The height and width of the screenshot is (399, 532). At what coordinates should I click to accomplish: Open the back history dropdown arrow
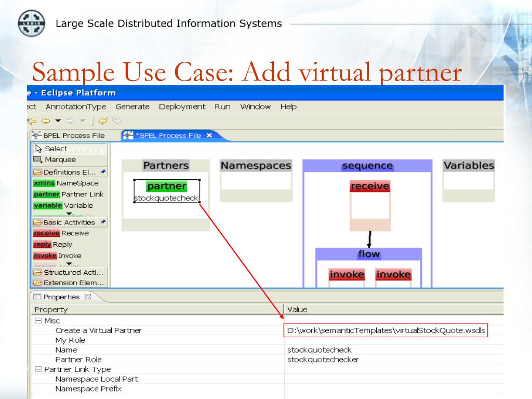tap(58, 121)
